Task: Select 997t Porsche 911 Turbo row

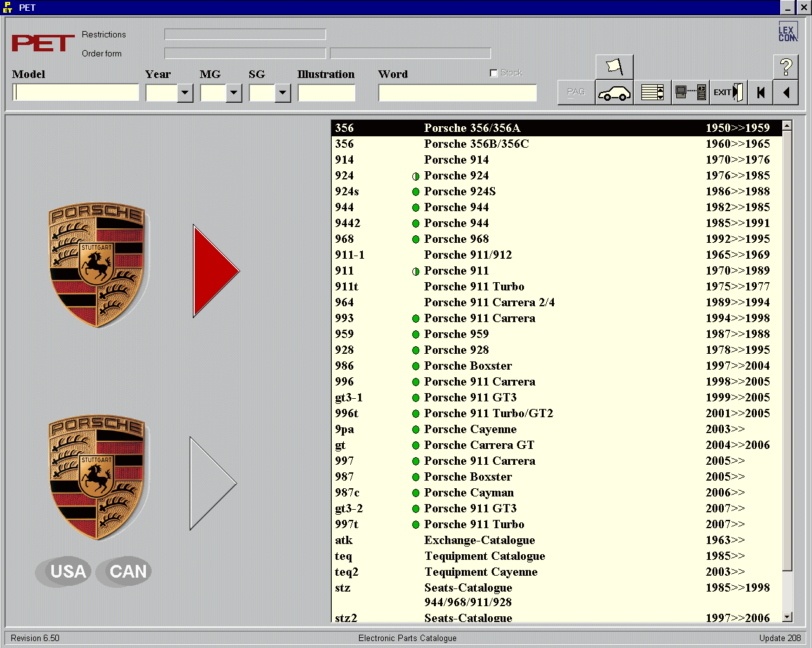Action: coord(556,524)
